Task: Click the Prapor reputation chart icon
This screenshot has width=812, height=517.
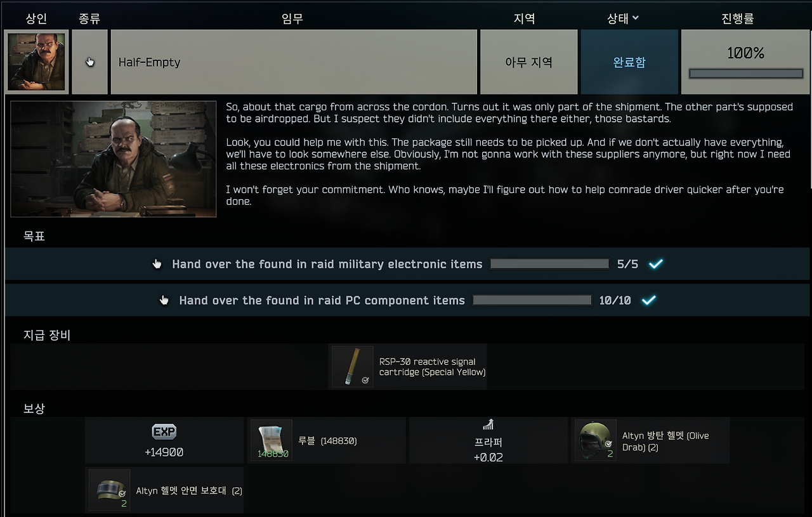Action: pyautogui.click(x=488, y=425)
